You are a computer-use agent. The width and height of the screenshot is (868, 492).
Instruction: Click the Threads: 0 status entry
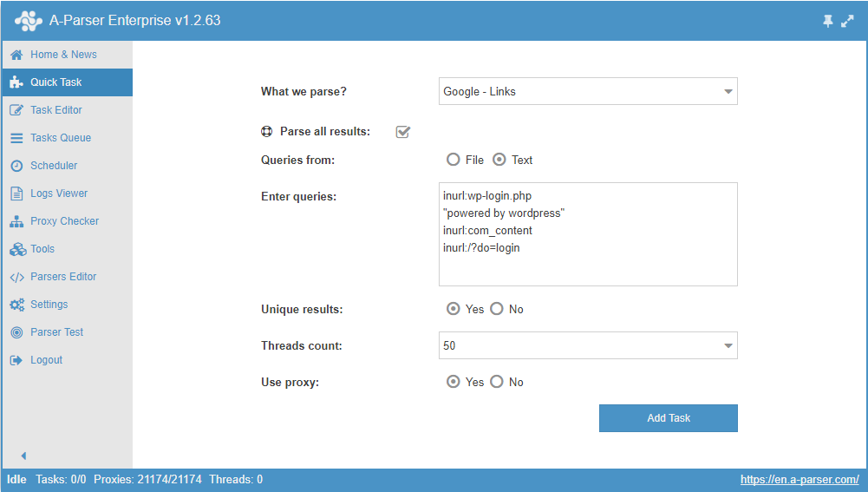[236, 480]
